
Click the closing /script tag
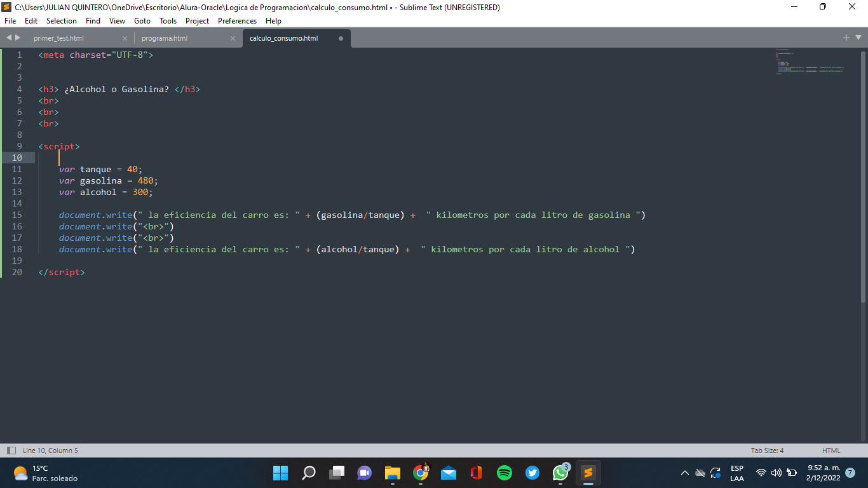click(62, 272)
